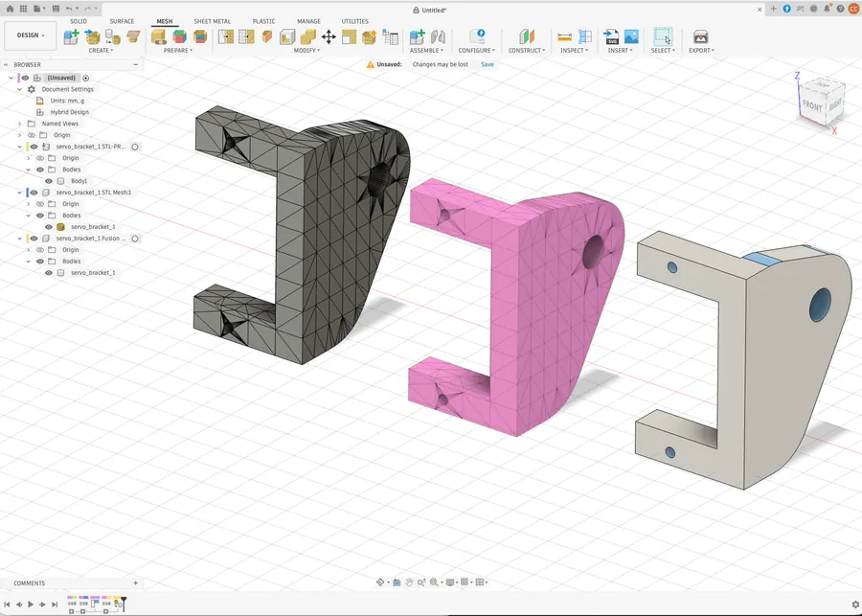Click the user account CC avatar
The image size is (862, 616).
[x=853, y=9]
